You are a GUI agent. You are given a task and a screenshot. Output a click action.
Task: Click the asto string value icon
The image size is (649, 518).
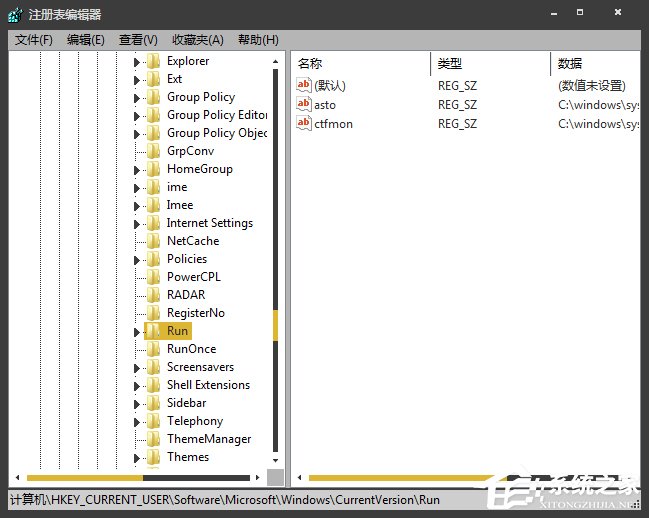pos(304,104)
